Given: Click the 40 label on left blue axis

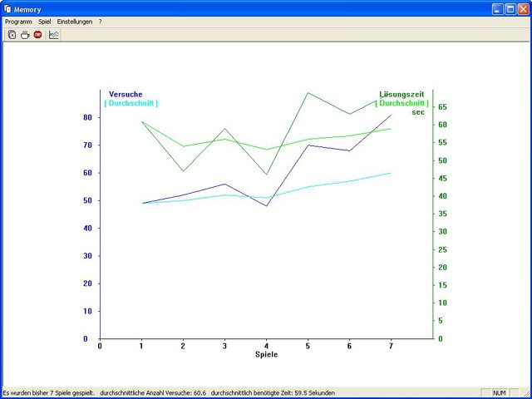Looking at the screenshot, I should 87,229.
